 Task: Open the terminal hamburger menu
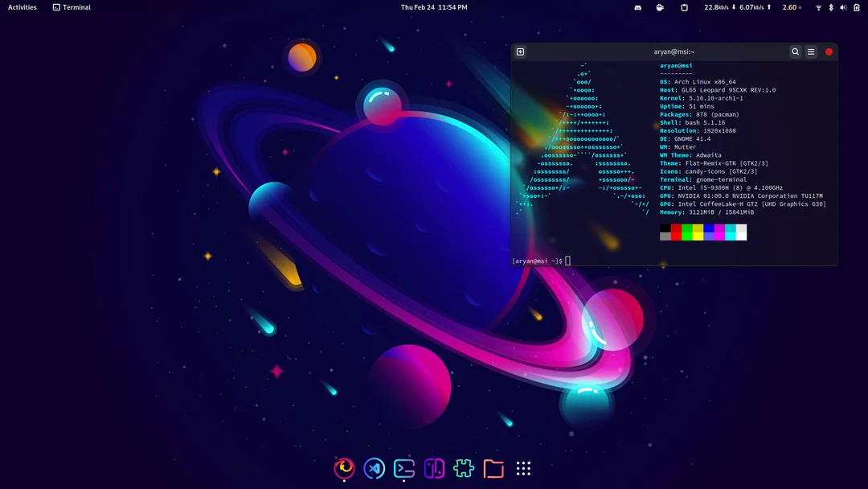coord(812,51)
